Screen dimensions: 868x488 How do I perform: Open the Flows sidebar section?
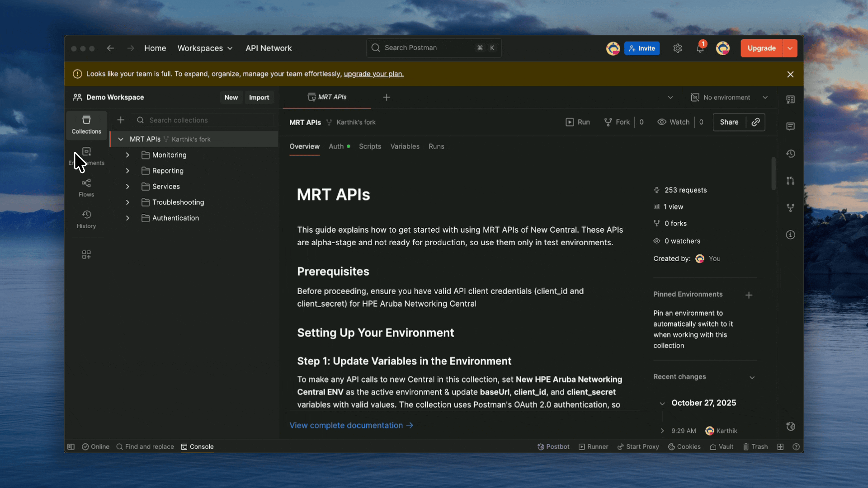pyautogui.click(x=86, y=187)
